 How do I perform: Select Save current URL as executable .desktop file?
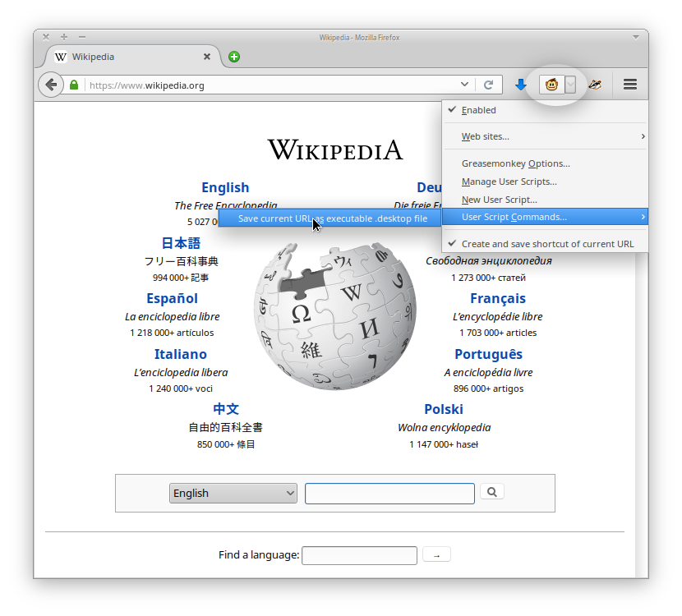329,218
